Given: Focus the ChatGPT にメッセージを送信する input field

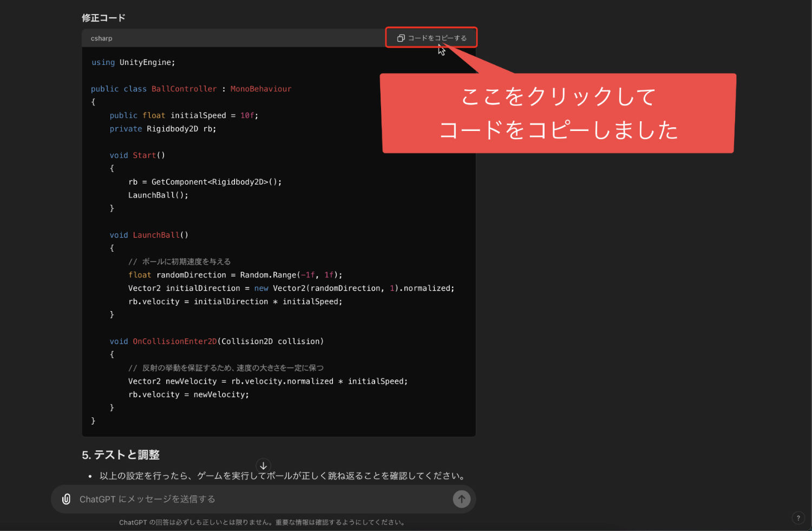Looking at the screenshot, I should click(263, 499).
